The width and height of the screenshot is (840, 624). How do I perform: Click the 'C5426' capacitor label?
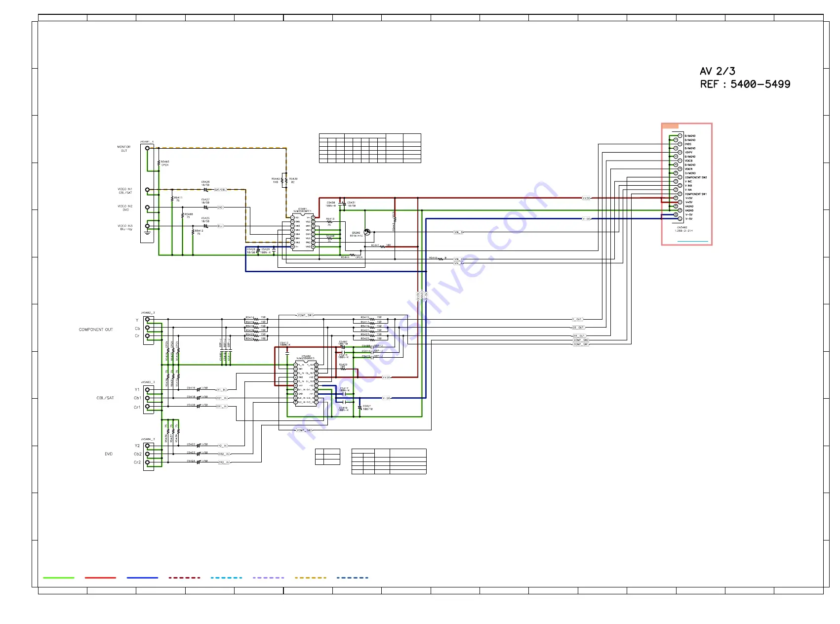pyautogui.click(x=205, y=182)
